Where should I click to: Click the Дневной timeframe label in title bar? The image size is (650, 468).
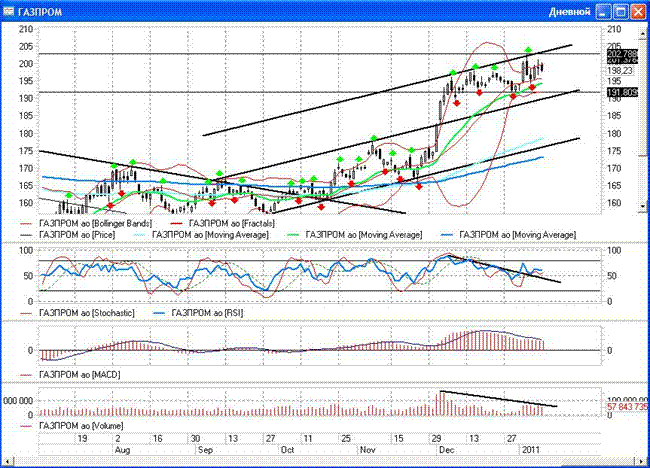[569, 12]
